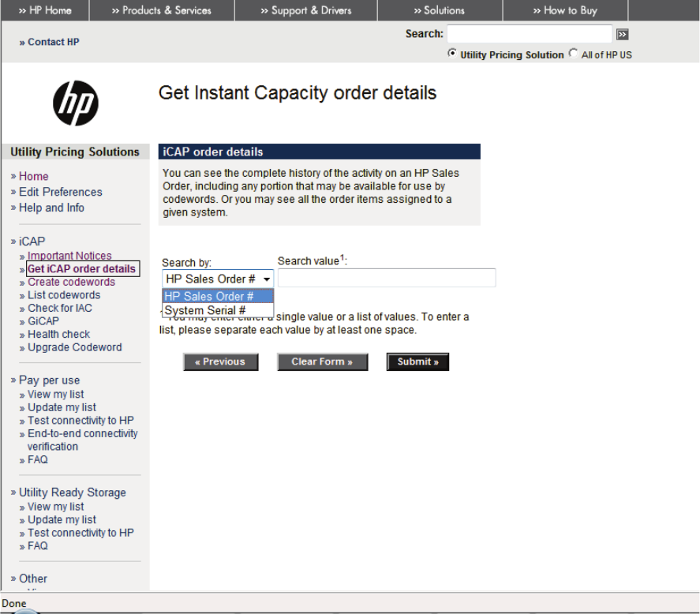Open Solutions menu item
The width and height of the screenshot is (700, 614).
click(440, 10)
